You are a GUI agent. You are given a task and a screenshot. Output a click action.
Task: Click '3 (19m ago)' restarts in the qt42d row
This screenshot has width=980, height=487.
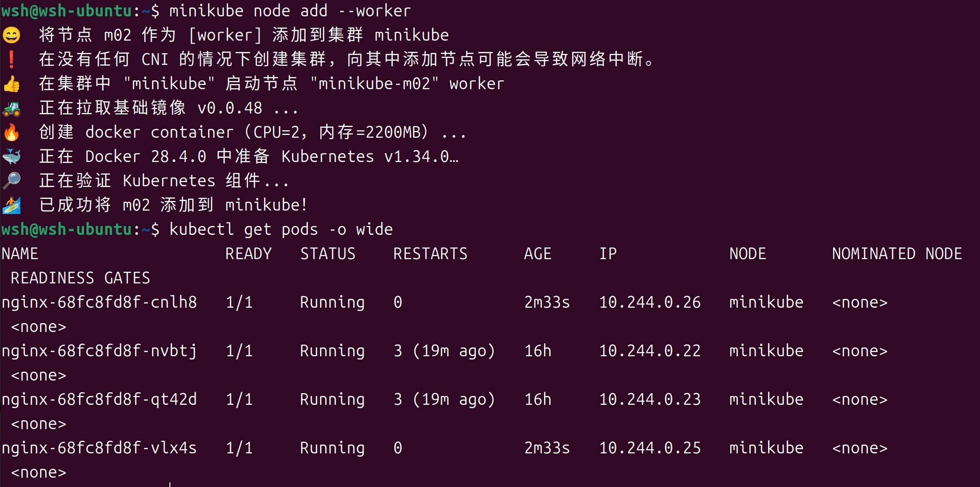pyautogui.click(x=444, y=399)
